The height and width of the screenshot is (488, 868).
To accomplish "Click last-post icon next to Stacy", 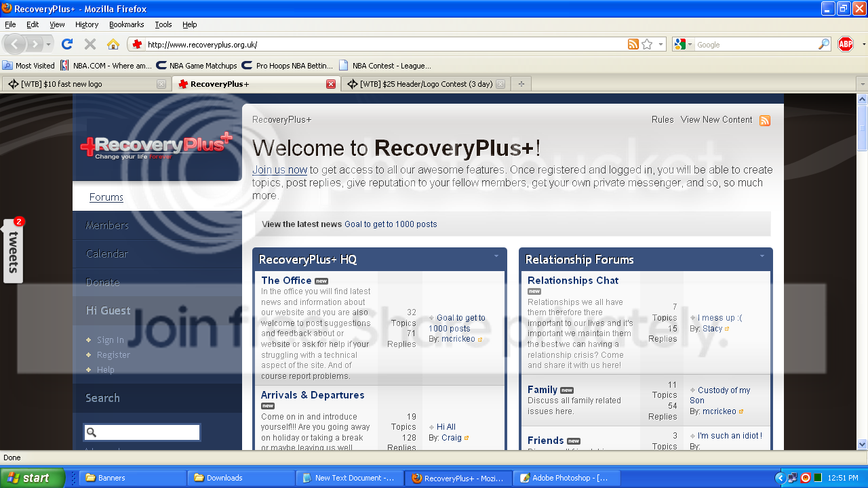I will pos(728,329).
